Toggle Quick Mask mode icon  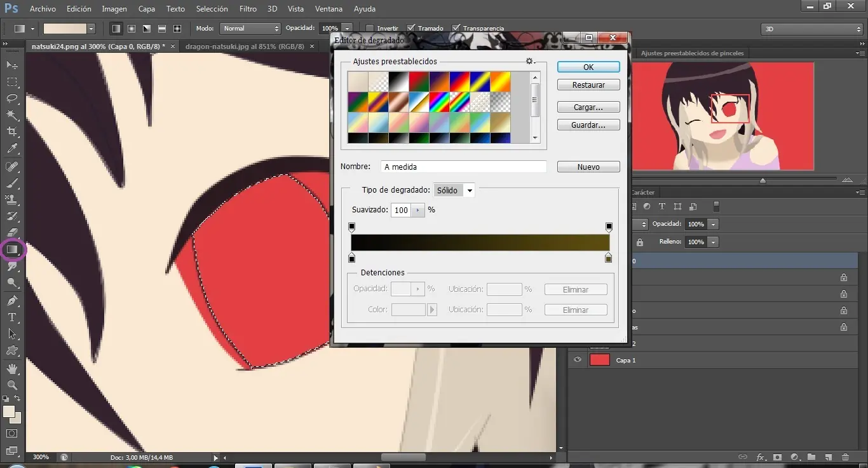coord(12,434)
